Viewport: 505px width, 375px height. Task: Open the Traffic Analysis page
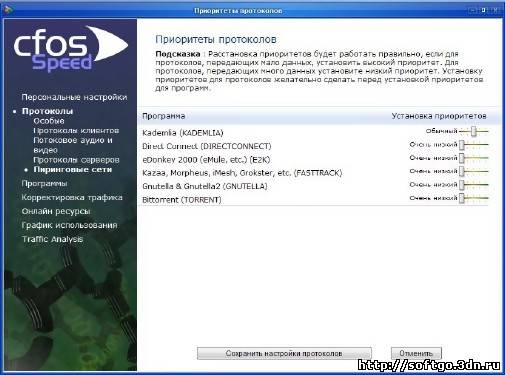click(52, 239)
